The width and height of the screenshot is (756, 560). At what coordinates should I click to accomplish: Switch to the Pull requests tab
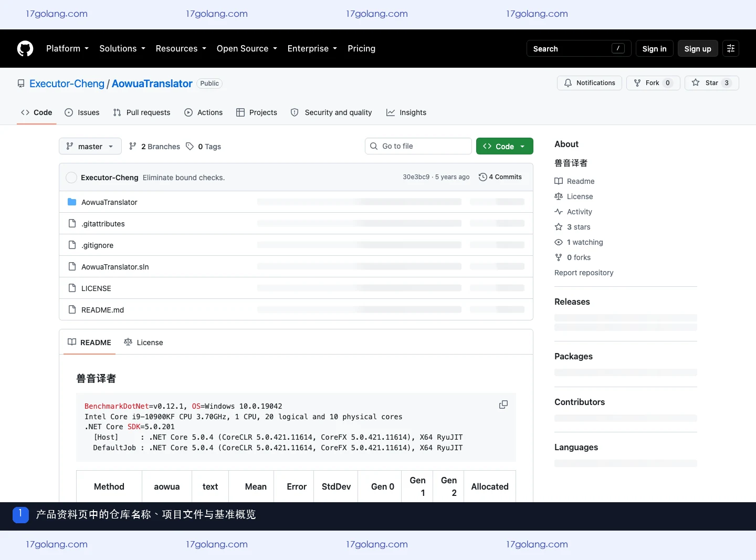pyautogui.click(x=142, y=112)
